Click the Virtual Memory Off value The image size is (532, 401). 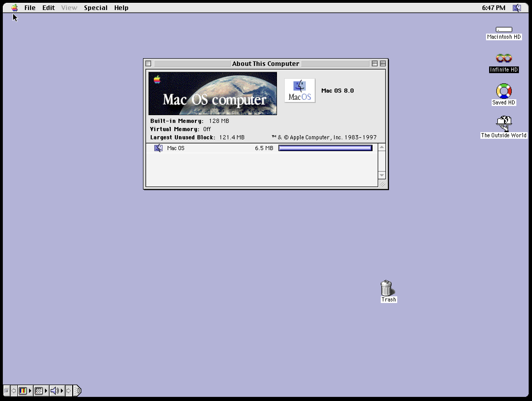207,129
